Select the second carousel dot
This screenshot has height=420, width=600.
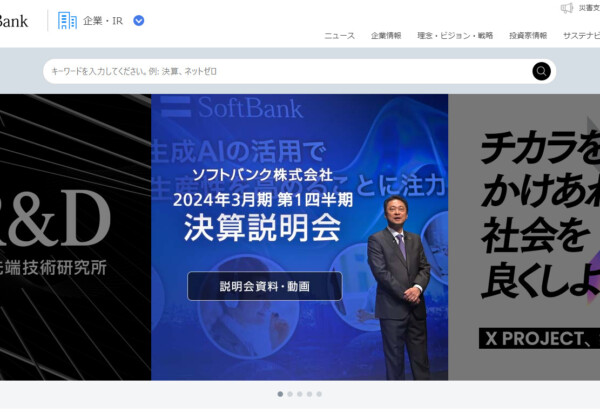[x=290, y=394]
